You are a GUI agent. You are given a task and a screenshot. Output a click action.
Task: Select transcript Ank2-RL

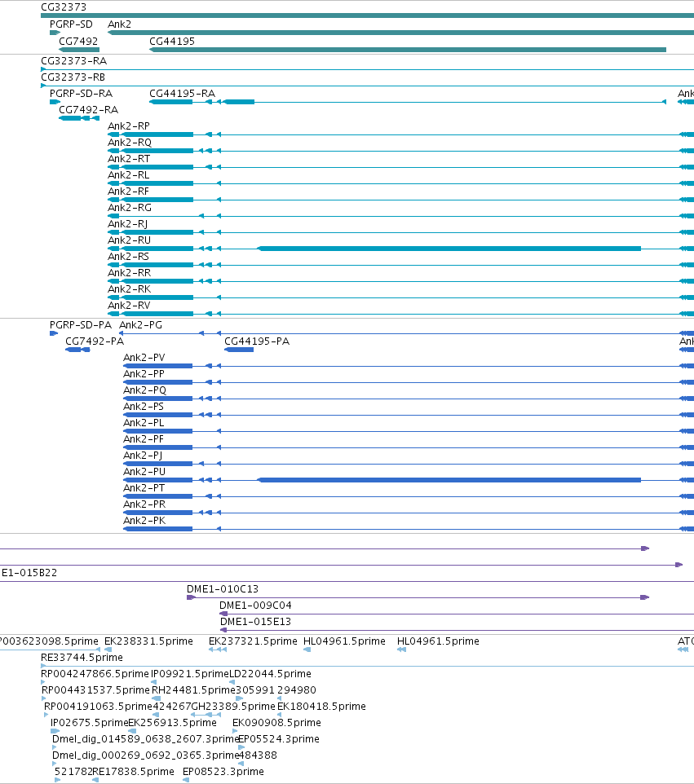point(128,175)
